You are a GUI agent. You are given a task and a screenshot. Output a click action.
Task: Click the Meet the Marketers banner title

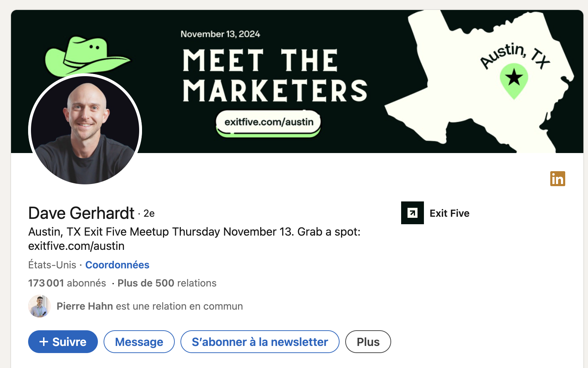pyautogui.click(x=275, y=75)
